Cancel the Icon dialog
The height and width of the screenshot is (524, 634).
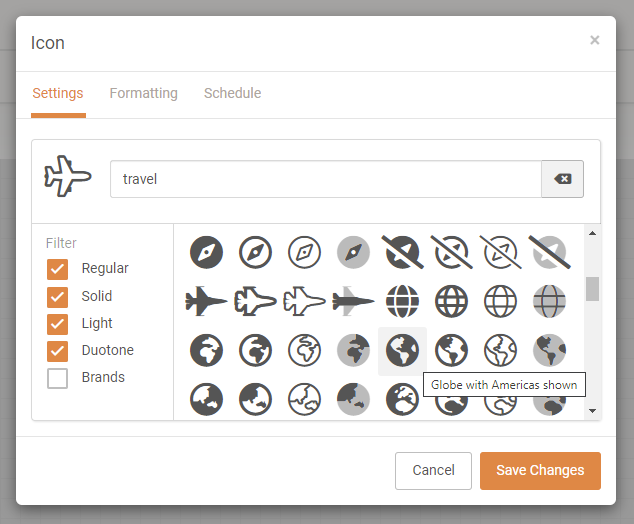click(x=433, y=471)
